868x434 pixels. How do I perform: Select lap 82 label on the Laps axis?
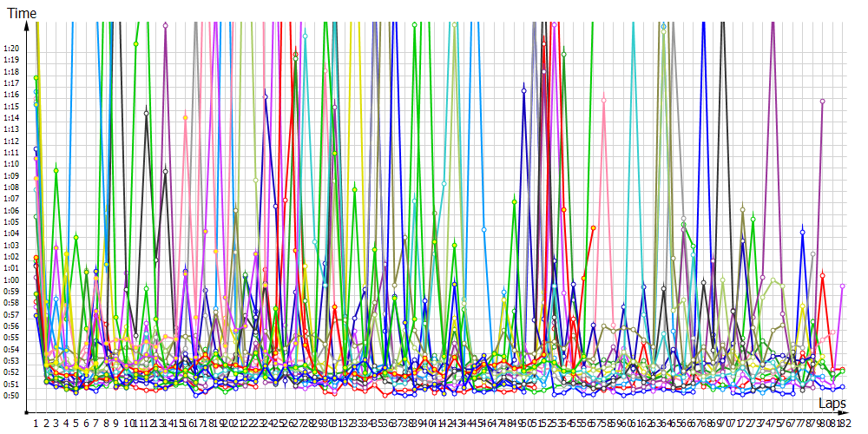pos(841,423)
